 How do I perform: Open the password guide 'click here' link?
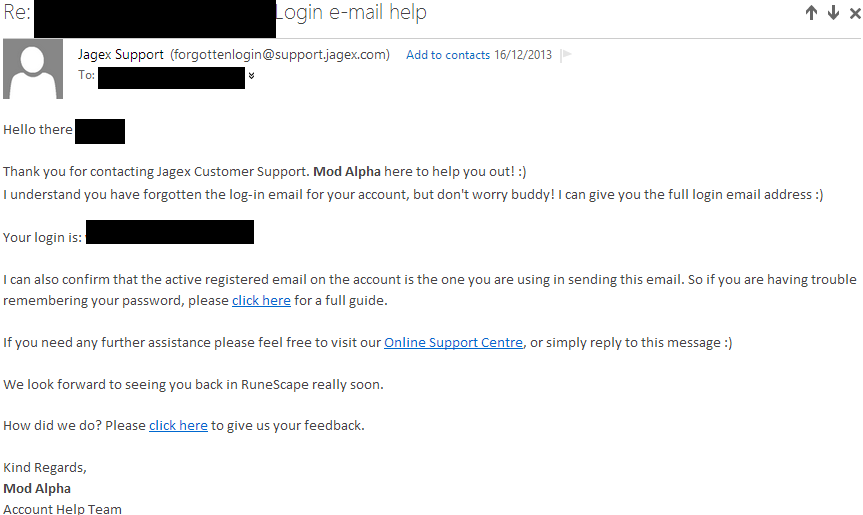pyautogui.click(x=261, y=300)
